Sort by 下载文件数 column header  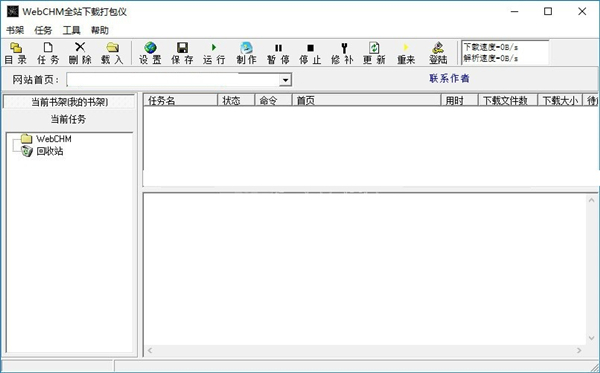(x=508, y=101)
